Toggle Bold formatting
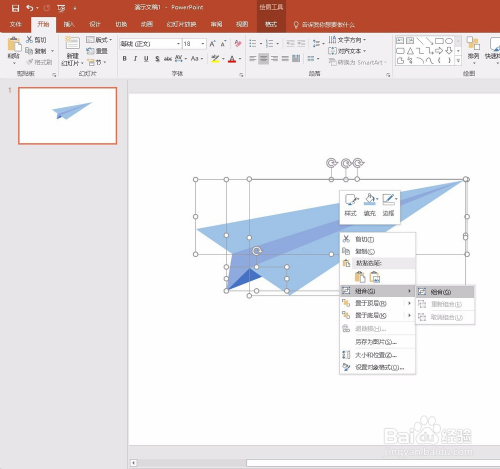Image resolution: width=500 pixels, height=469 pixels. click(124, 59)
